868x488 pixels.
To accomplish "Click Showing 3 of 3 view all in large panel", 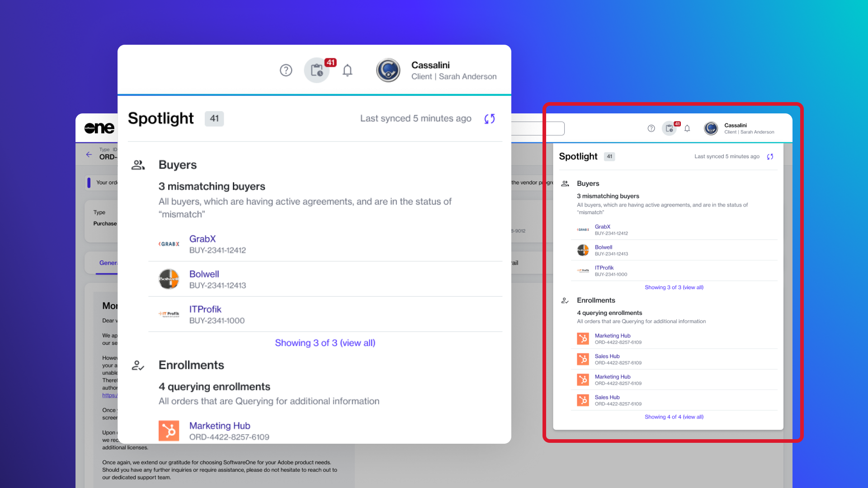I will point(325,343).
